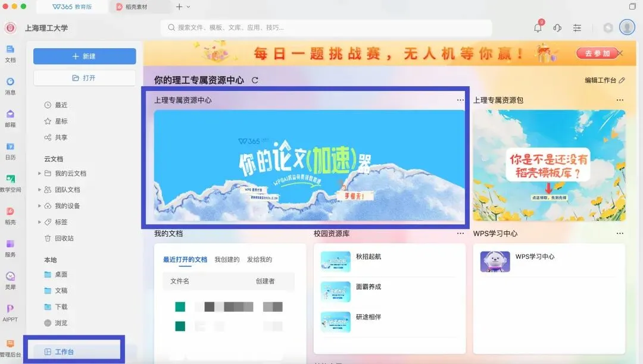Switch to the 稻壳素材 tab

pyautogui.click(x=139, y=7)
